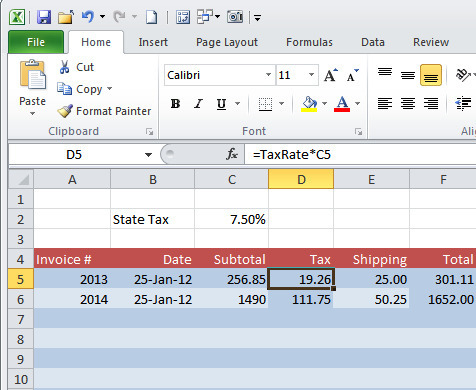
Task: Click the fx Insert Function icon
Action: 232,154
